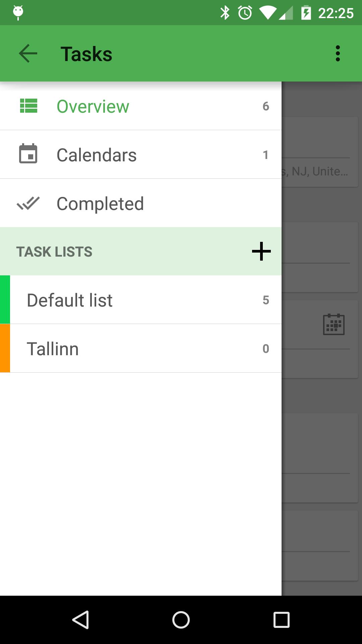Open the date picker calendar icon
This screenshot has height=644, width=362.
coord(334,324)
